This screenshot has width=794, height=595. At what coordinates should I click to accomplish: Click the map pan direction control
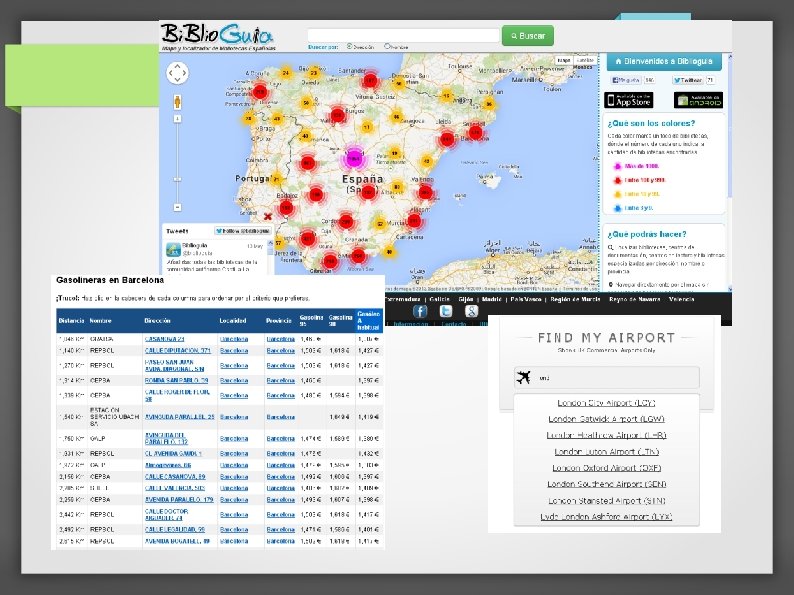coord(177,73)
